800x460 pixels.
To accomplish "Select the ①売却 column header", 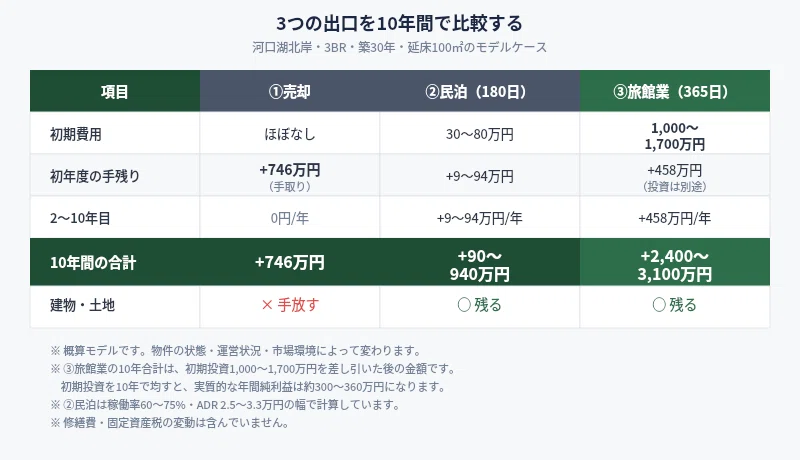I will (290, 91).
